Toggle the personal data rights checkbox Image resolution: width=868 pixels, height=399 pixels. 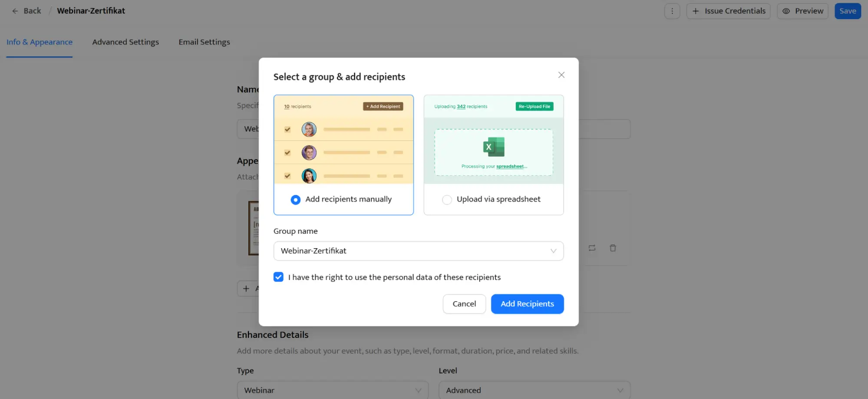coord(278,277)
